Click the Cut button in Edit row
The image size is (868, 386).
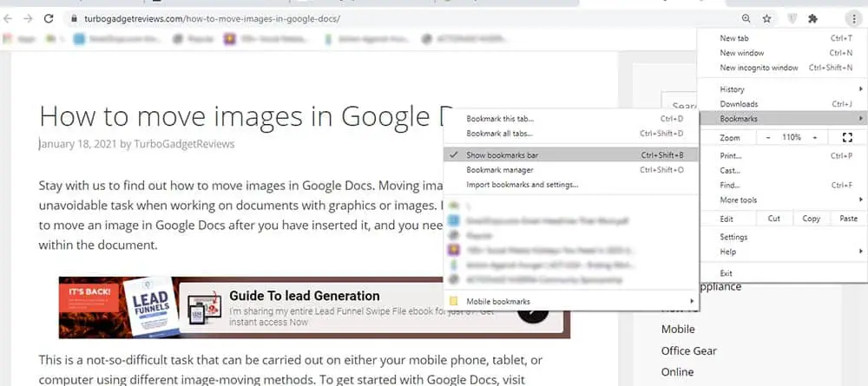[774, 219]
